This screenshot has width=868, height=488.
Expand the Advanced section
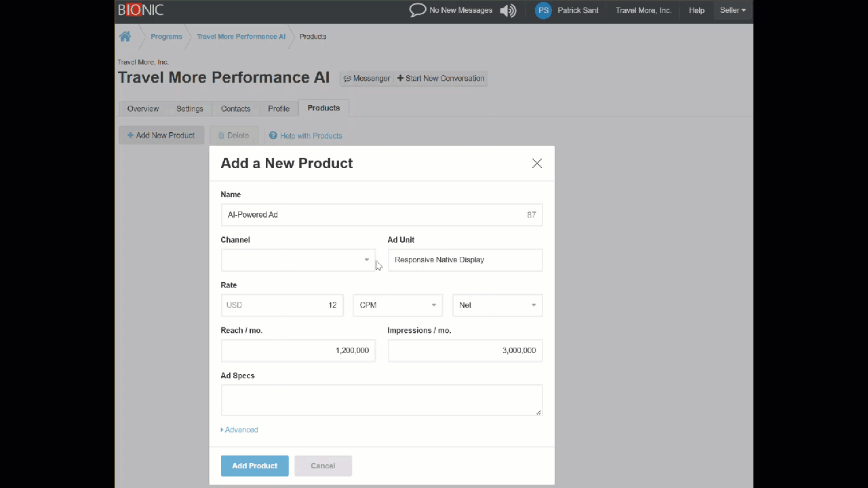[x=239, y=430]
